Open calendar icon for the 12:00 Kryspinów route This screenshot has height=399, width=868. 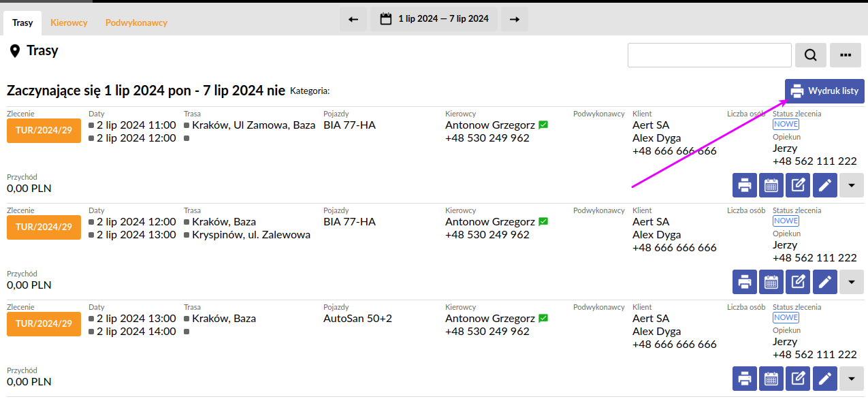click(771, 282)
